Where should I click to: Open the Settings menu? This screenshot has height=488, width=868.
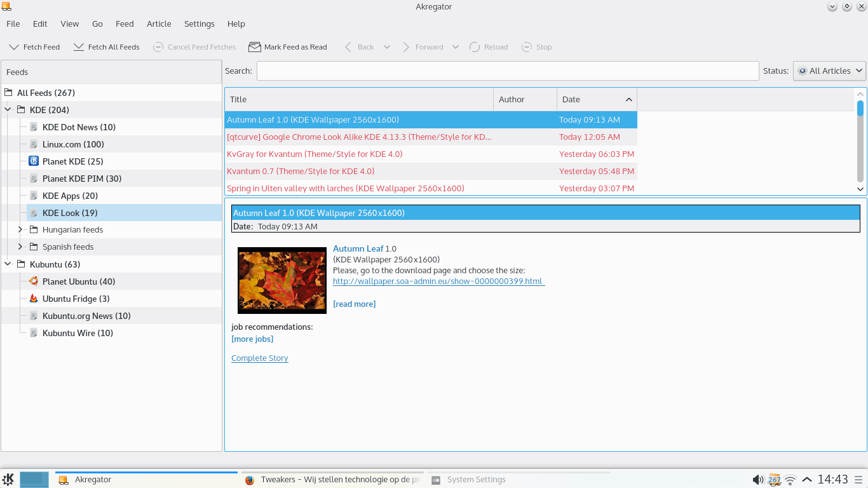pos(200,24)
